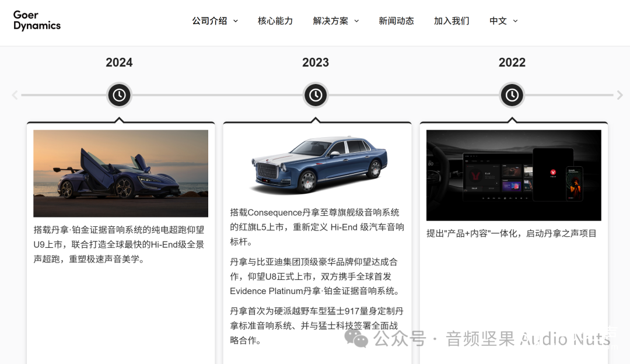Expand the 解决方案 dropdown chevron
This screenshot has height=364, width=630.
click(356, 21)
